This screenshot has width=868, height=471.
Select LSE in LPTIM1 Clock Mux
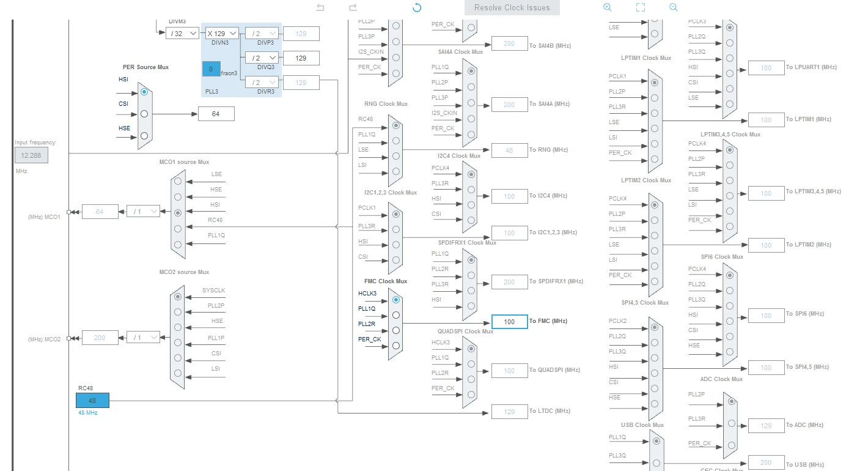click(x=655, y=128)
